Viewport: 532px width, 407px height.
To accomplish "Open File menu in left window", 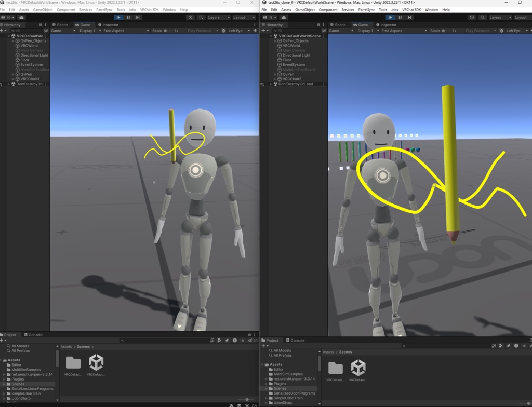I will click(3, 10).
